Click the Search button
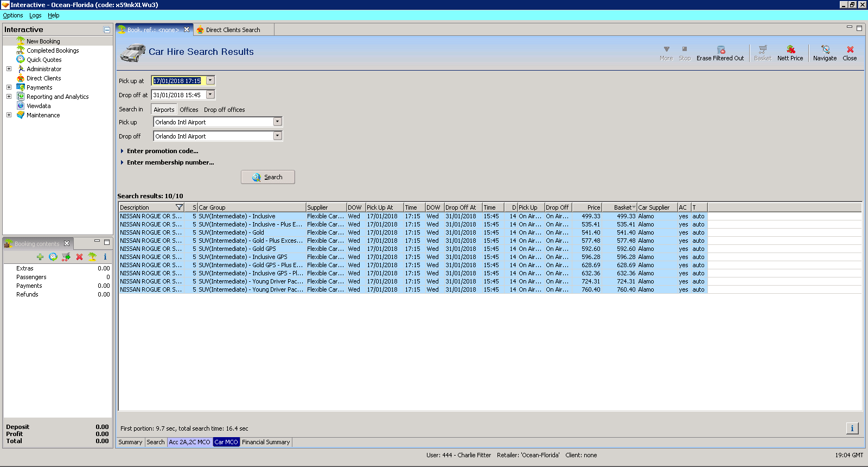The width and height of the screenshot is (868, 467). coord(268,177)
